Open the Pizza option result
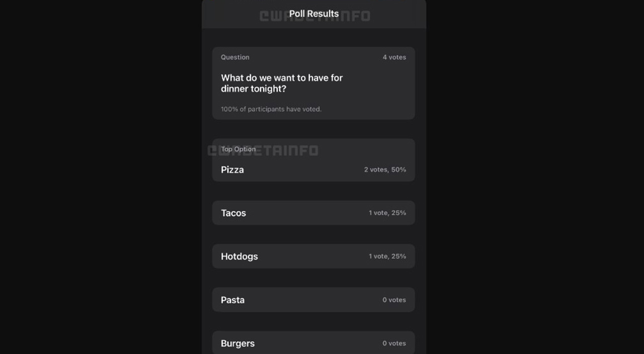Viewport: 644px width, 354px height. [x=232, y=170]
